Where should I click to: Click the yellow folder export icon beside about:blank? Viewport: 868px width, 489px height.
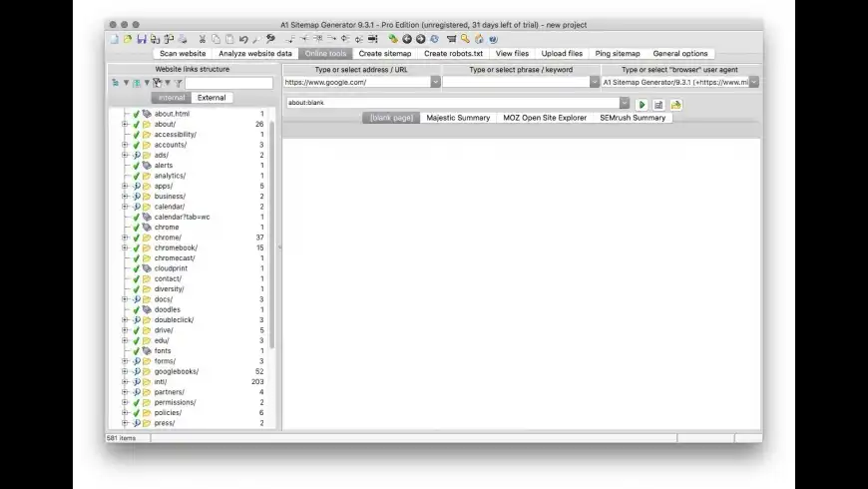pos(675,105)
